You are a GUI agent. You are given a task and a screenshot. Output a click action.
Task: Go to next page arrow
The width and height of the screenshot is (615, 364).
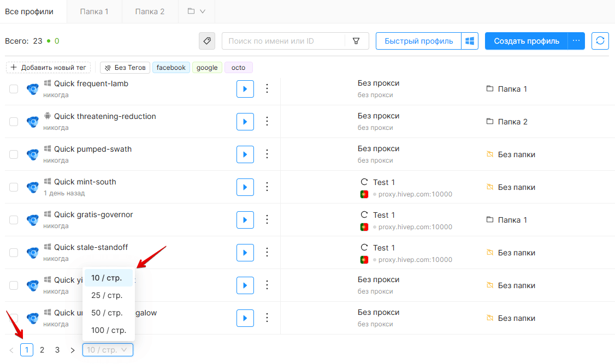click(x=73, y=350)
